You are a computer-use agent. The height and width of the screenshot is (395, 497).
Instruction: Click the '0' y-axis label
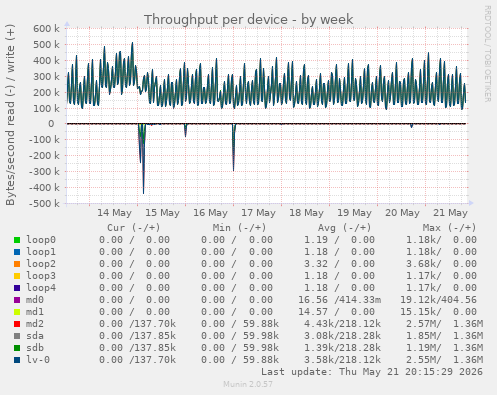[51, 124]
